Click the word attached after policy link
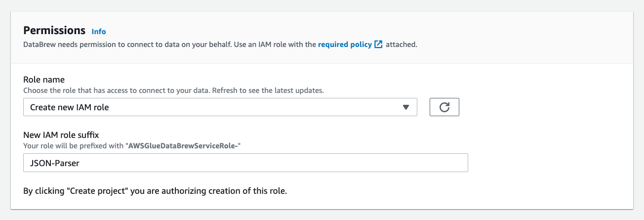Image resolution: width=644 pixels, height=220 pixels. point(401,44)
